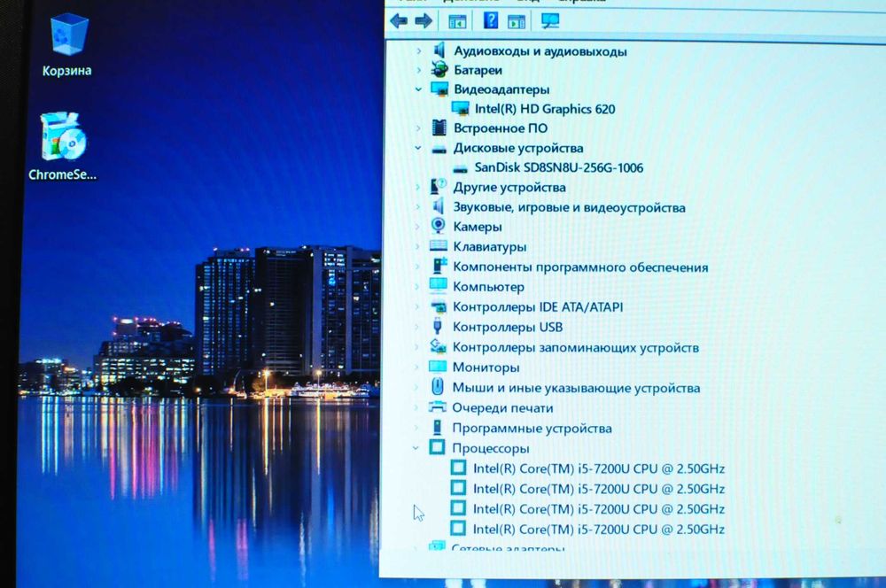
Task: Select the Компьютер category
Action: pyautogui.click(x=489, y=287)
